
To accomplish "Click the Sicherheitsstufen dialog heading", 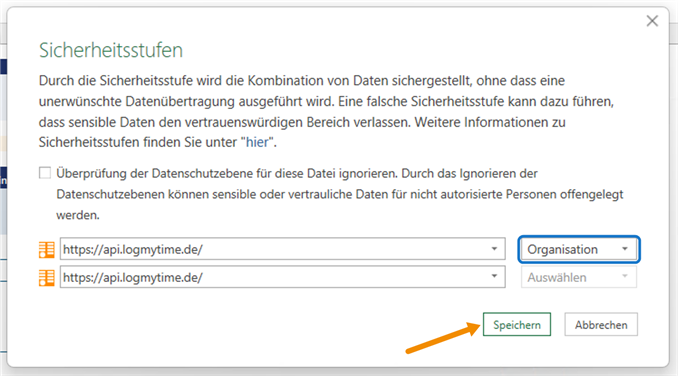I will (x=111, y=50).
